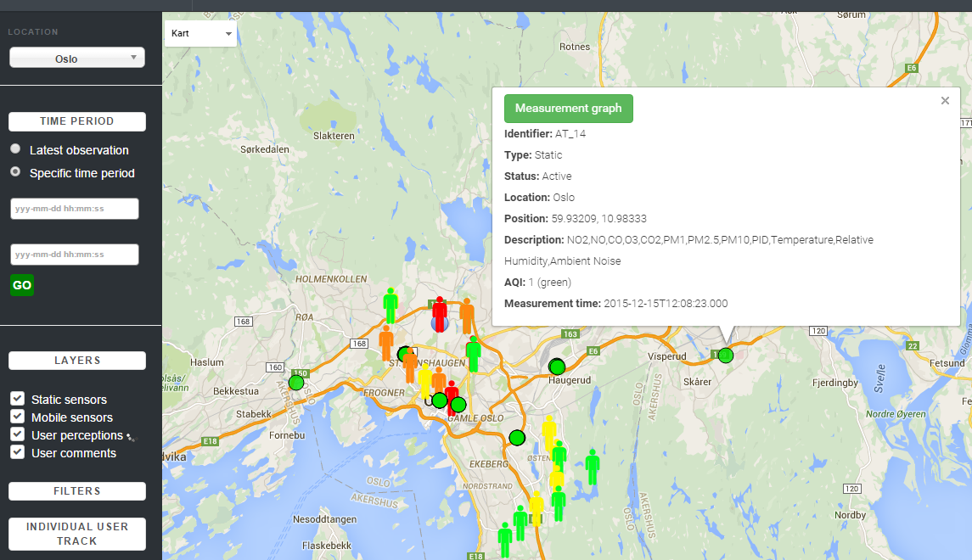Click the Visperud place label on map
The image size is (972, 560).
(667, 356)
